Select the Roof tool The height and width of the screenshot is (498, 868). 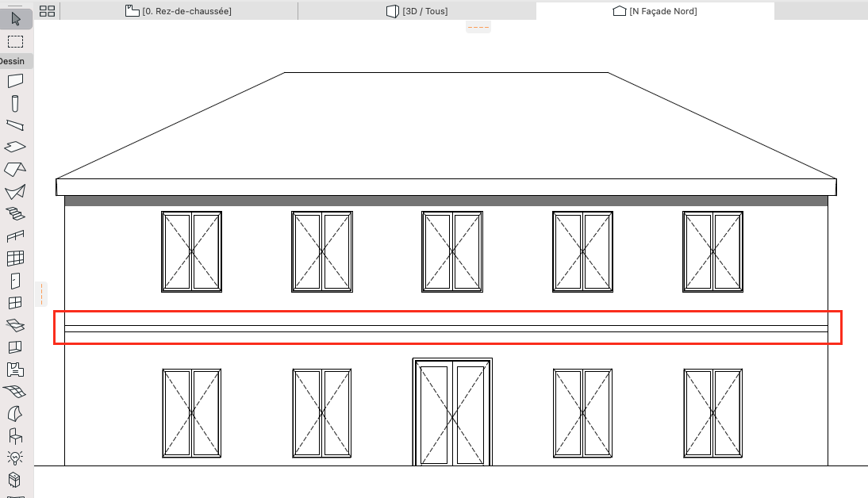(16, 170)
